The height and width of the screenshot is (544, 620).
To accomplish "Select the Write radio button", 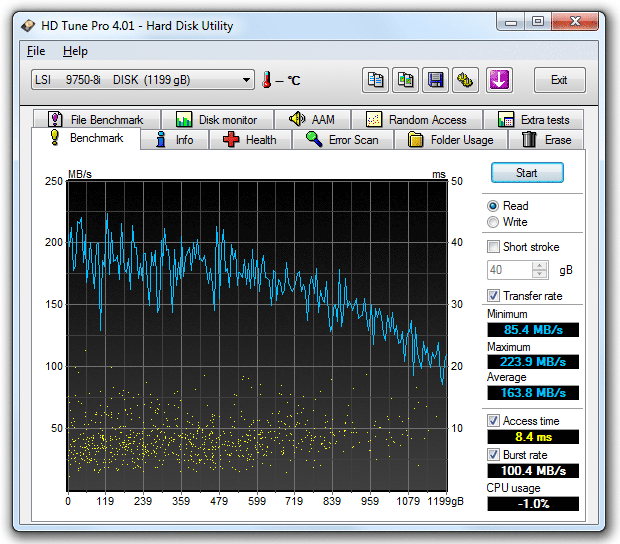I will (493, 222).
